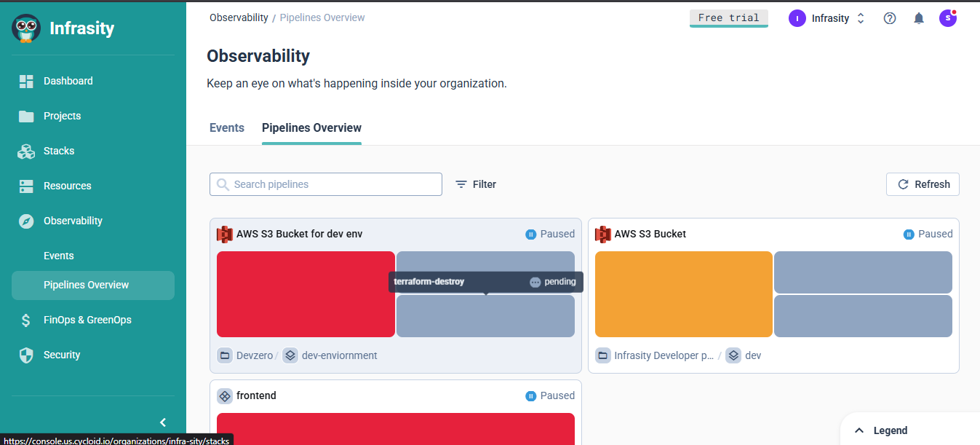Click the user avatar in top bar

(947, 18)
